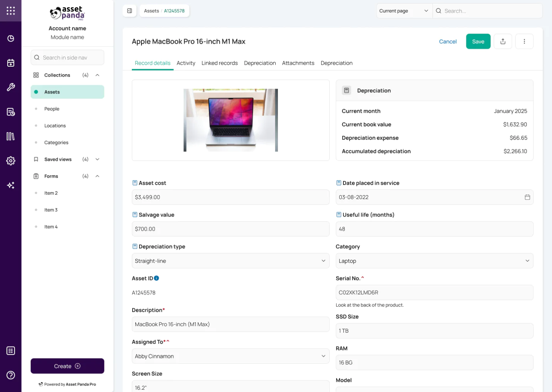The image size is (552, 392).
Task: Switch to the Activity tab
Action: (x=186, y=63)
